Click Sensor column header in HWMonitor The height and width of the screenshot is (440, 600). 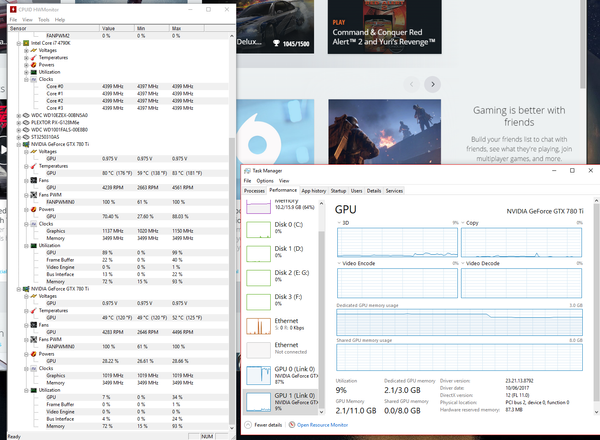point(54,28)
